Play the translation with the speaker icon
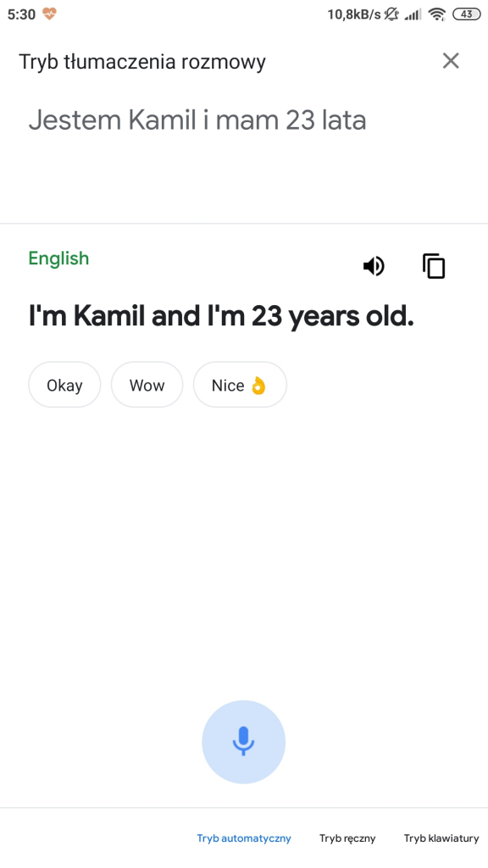Image resolution: width=488 pixels, height=868 pixels. [374, 265]
